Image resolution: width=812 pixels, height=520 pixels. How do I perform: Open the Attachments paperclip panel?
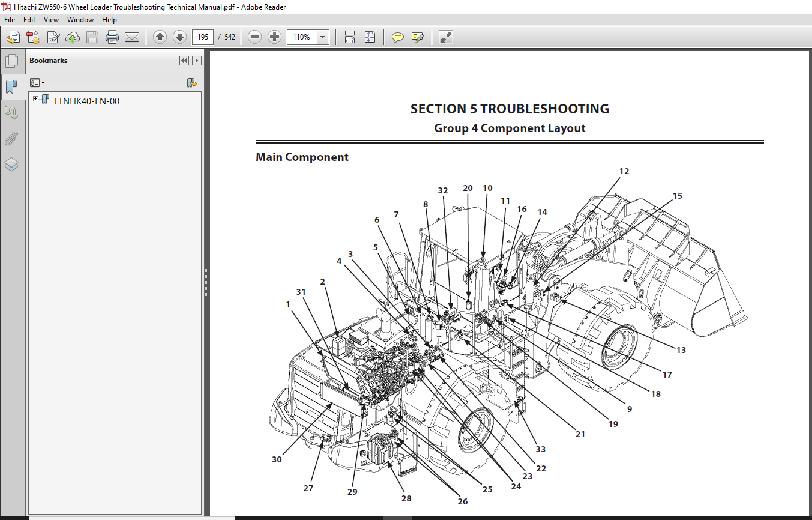point(11,139)
